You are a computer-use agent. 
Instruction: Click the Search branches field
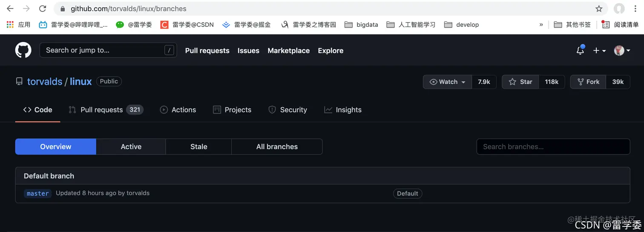click(x=553, y=146)
